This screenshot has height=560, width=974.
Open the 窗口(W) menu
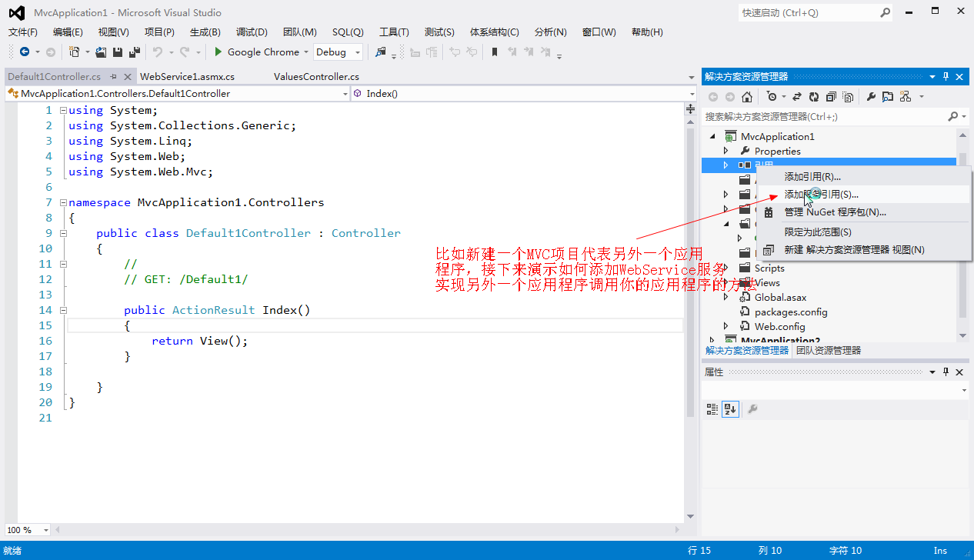[x=599, y=32]
